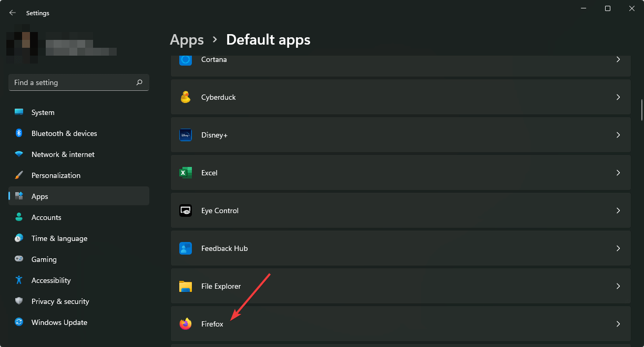The width and height of the screenshot is (644, 347).
Task: Select the Firefox app name text
Action: 212,324
